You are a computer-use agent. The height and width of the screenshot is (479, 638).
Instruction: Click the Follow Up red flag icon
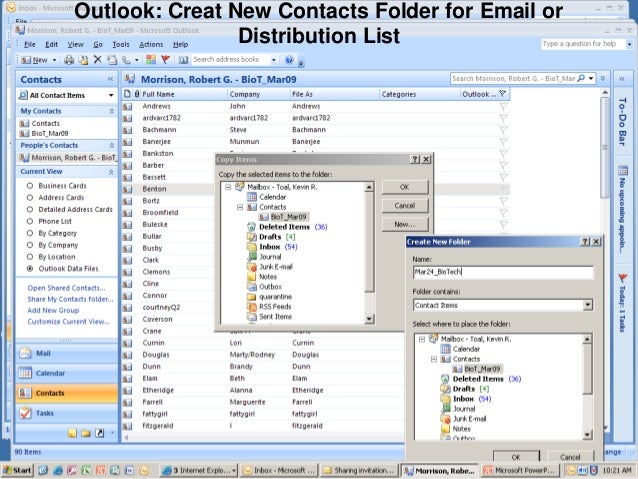[166, 60]
